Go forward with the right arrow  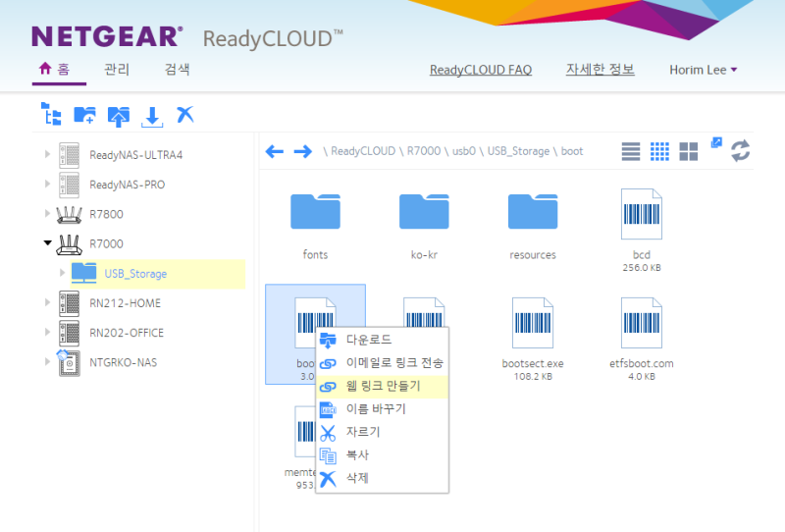(303, 151)
